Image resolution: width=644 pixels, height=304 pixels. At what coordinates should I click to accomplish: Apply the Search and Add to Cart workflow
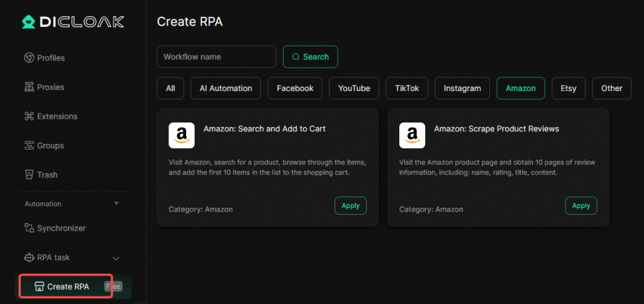click(350, 205)
